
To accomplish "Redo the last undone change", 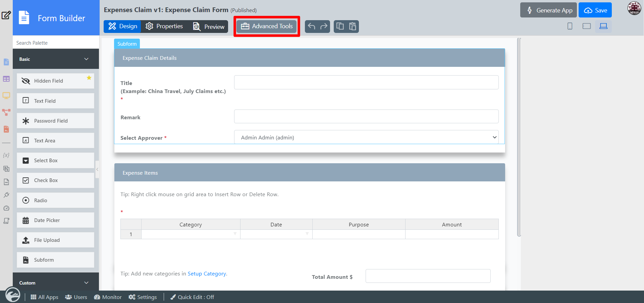I will pos(324,26).
